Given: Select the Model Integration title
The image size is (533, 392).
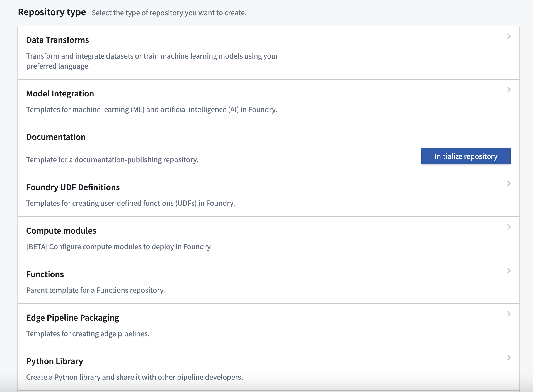Looking at the screenshot, I should (60, 94).
